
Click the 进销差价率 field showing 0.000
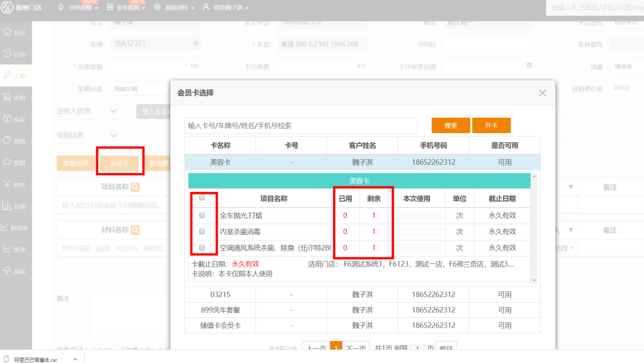pos(627,88)
